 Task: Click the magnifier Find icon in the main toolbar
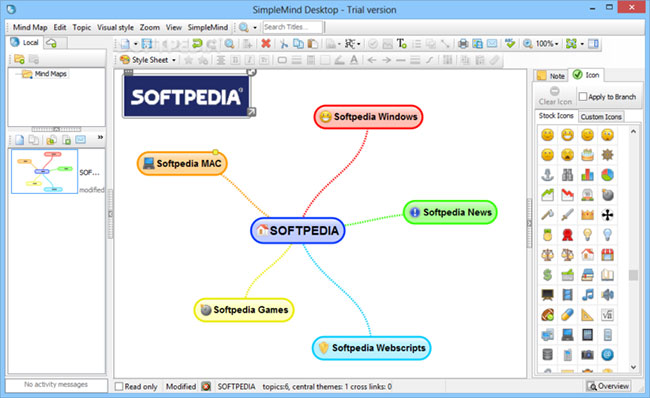[229, 44]
